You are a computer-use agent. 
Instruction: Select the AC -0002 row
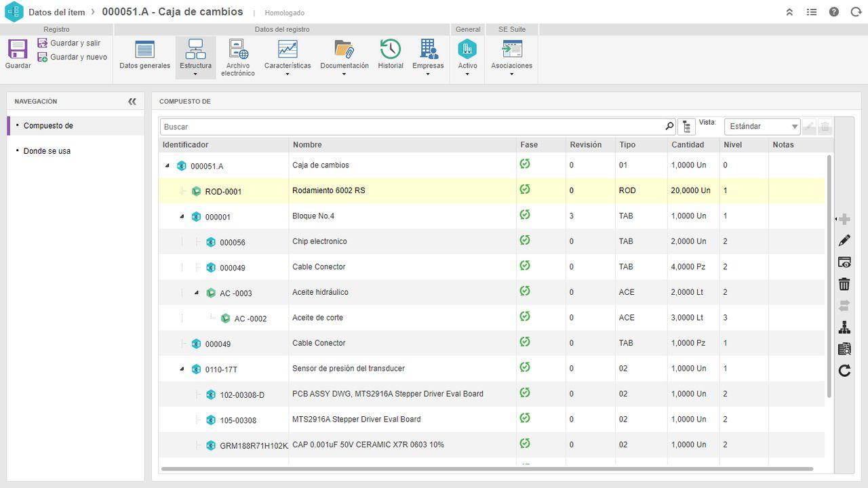click(492, 318)
